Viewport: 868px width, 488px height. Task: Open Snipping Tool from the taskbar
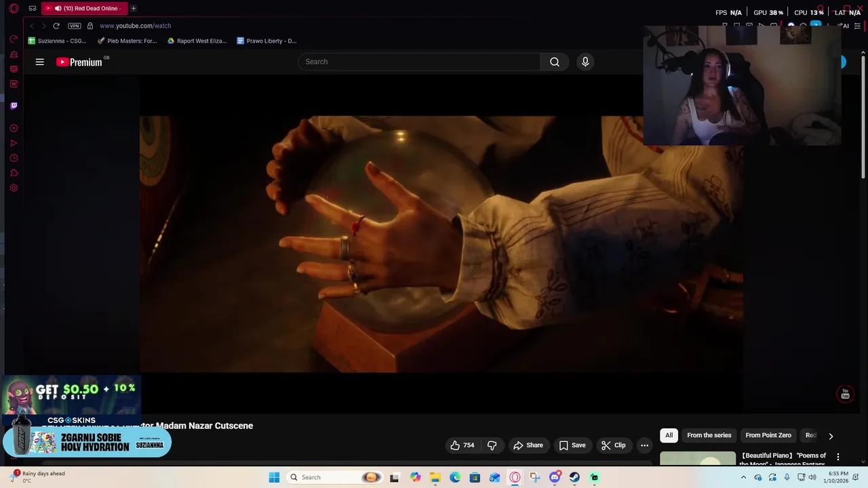pyautogui.click(x=534, y=477)
